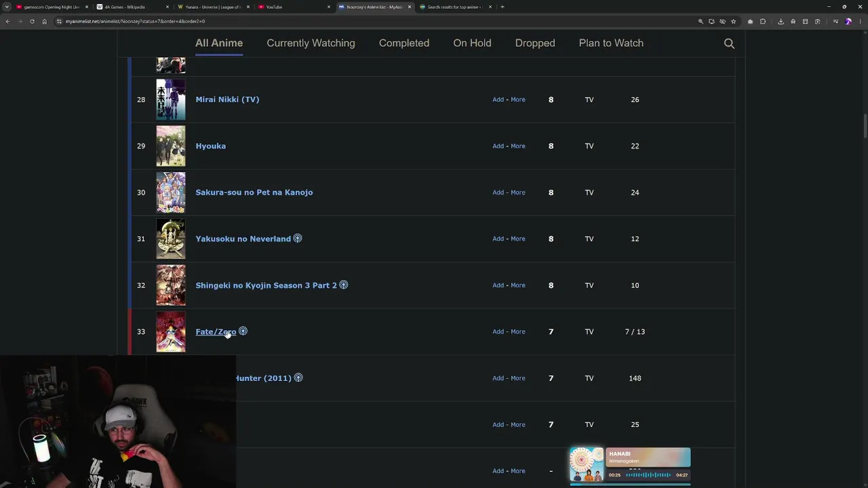Close the gamescom Opening Night Live tab
The image size is (868, 488).
(87, 7)
